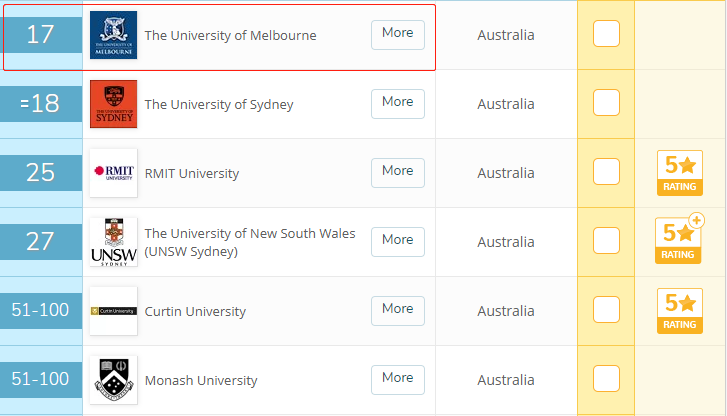The image size is (727, 416).
Task: Check the compare box for RMIT University
Action: pyautogui.click(x=606, y=172)
